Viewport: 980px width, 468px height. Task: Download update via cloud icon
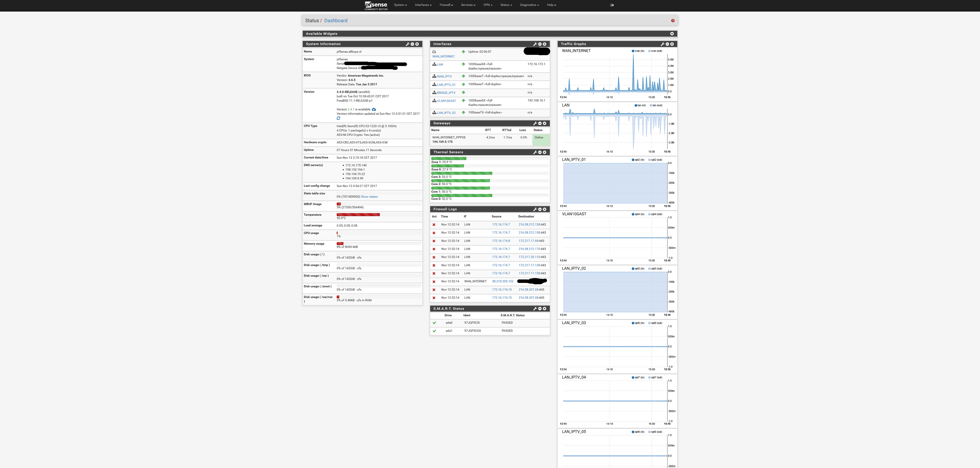374,109
